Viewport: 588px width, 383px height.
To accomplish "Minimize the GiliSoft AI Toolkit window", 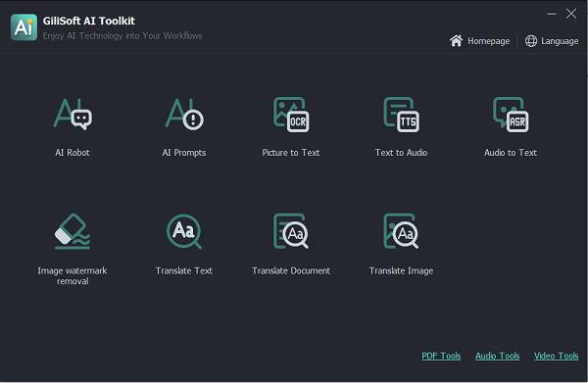I will click(x=552, y=15).
